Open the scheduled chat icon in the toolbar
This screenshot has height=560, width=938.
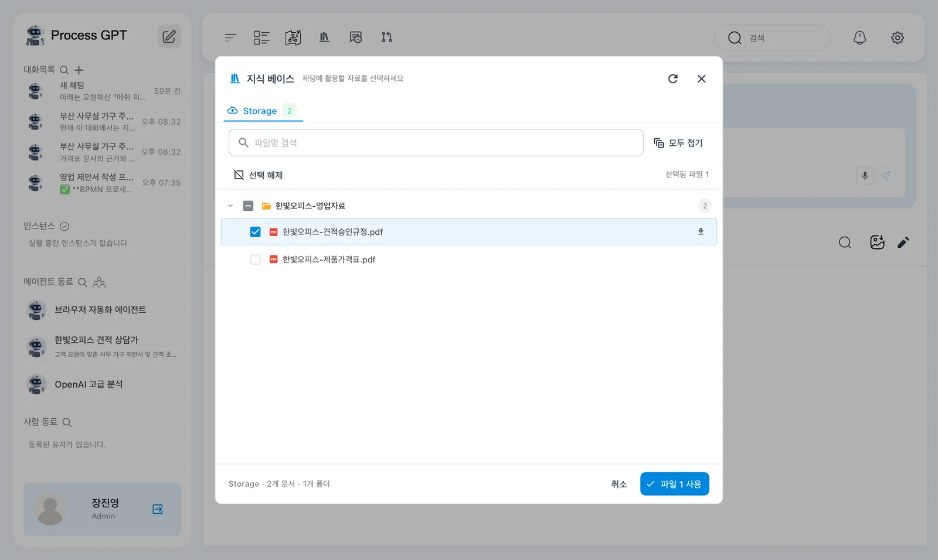[356, 37]
